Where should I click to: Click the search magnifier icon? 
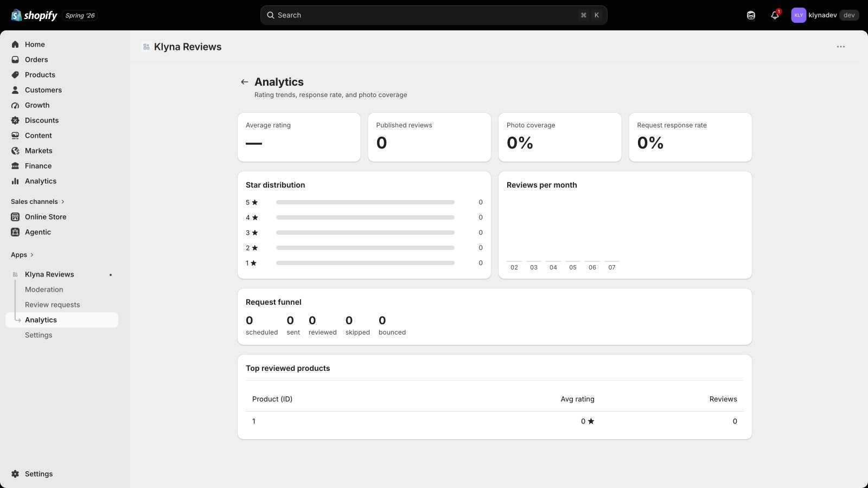point(270,15)
